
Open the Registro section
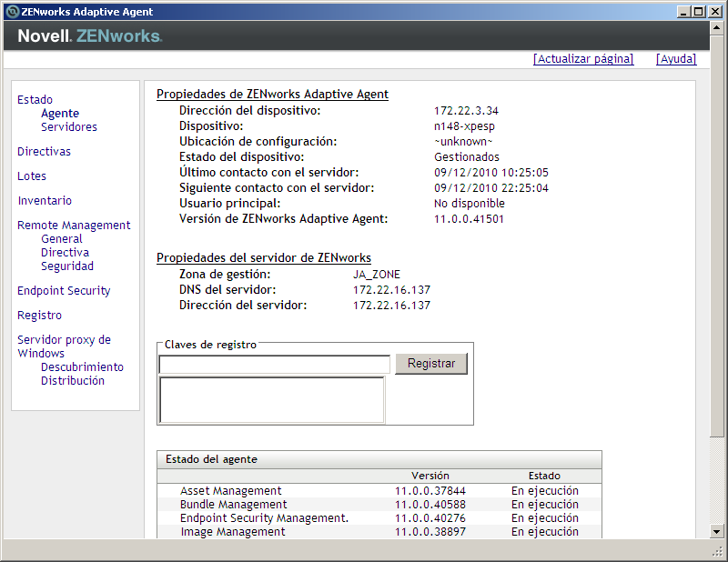(39, 316)
